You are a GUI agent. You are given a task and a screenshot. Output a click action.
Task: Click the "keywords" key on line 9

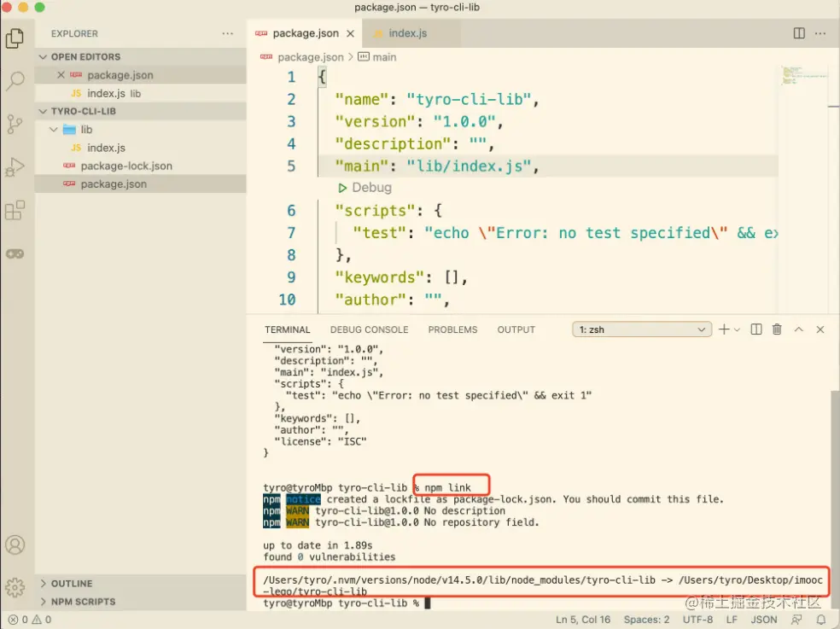point(379,277)
